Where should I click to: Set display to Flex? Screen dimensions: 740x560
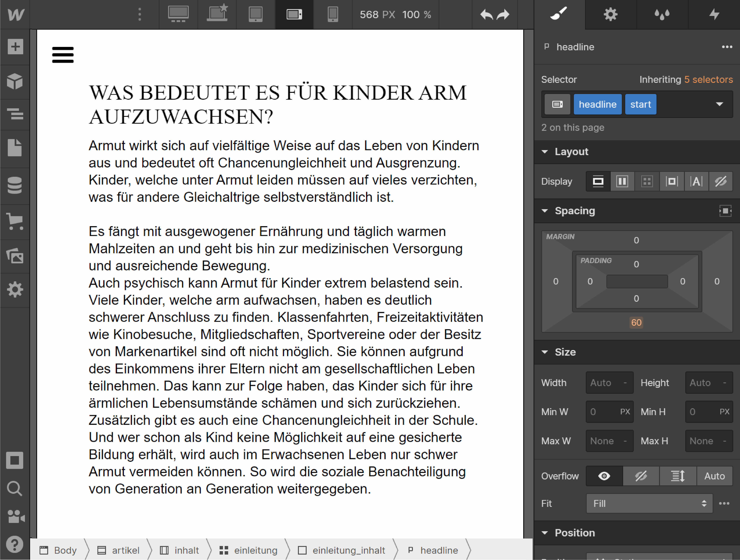click(x=622, y=182)
